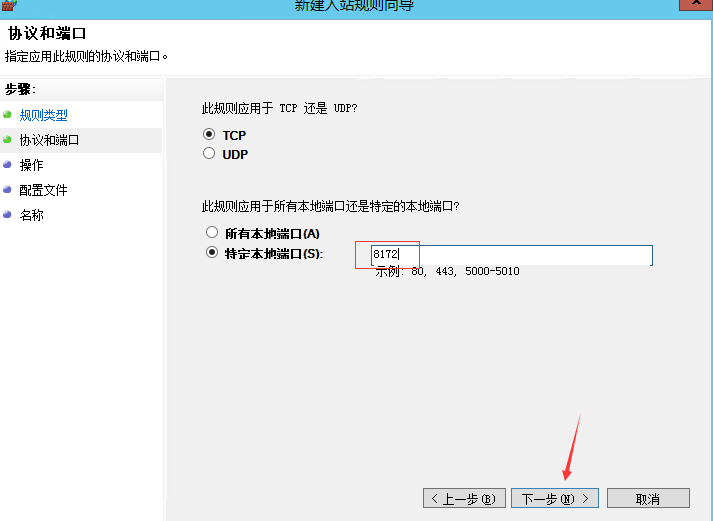Click the 步骤: label in sidebar
The width and height of the screenshot is (713, 521).
point(20,90)
